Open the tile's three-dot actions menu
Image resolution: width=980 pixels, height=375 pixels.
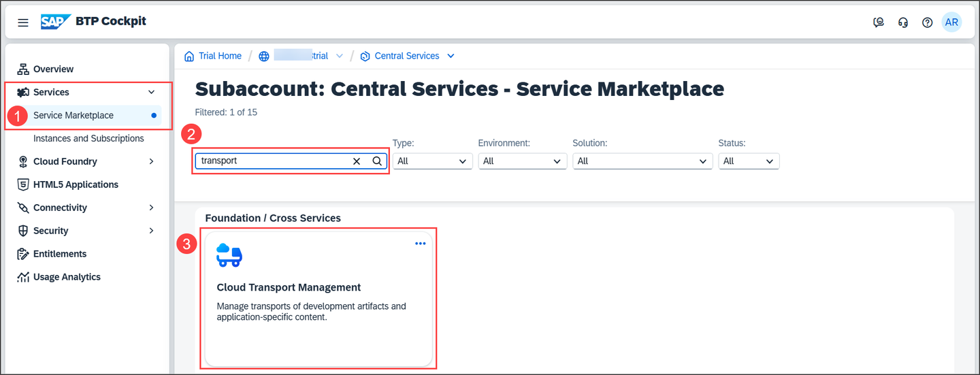pos(421,243)
